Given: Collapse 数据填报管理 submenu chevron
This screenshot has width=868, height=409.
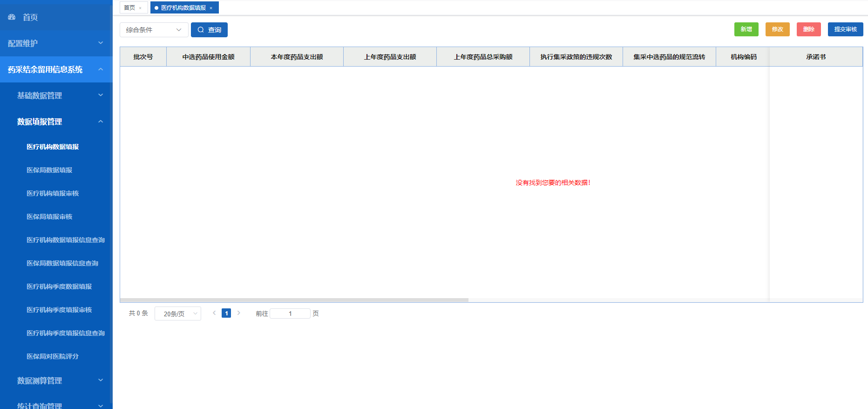Looking at the screenshot, I should (x=101, y=122).
